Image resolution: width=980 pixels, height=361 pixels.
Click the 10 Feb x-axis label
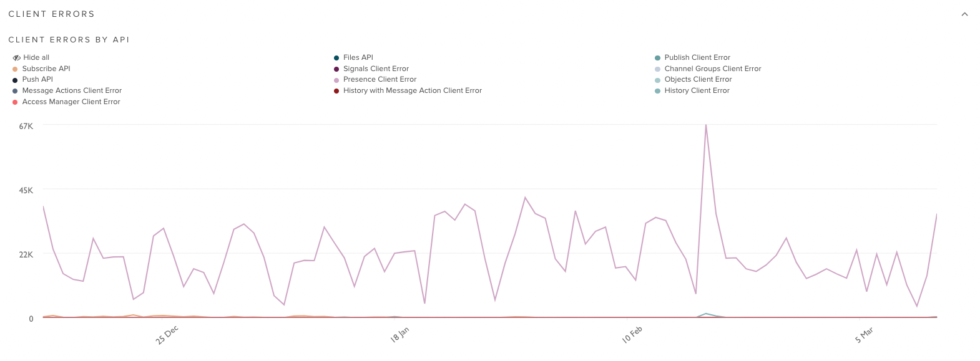pyautogui.click(x=632, y=335)
